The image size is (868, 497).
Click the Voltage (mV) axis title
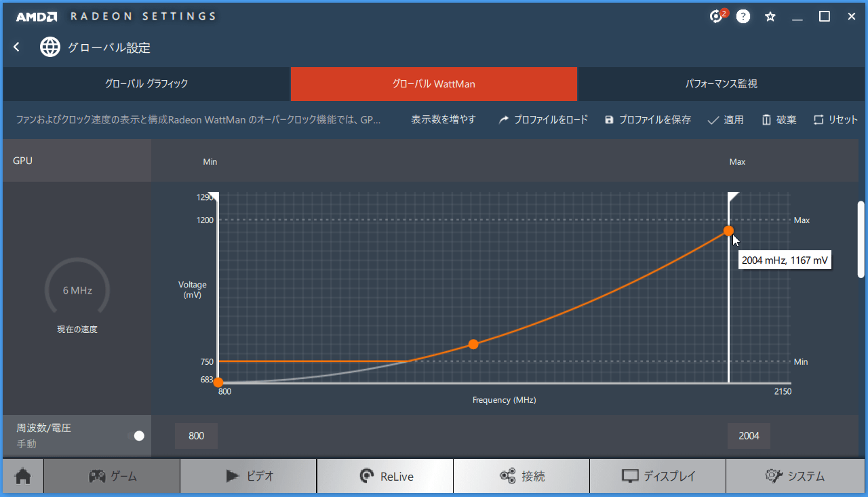point(193,290)
